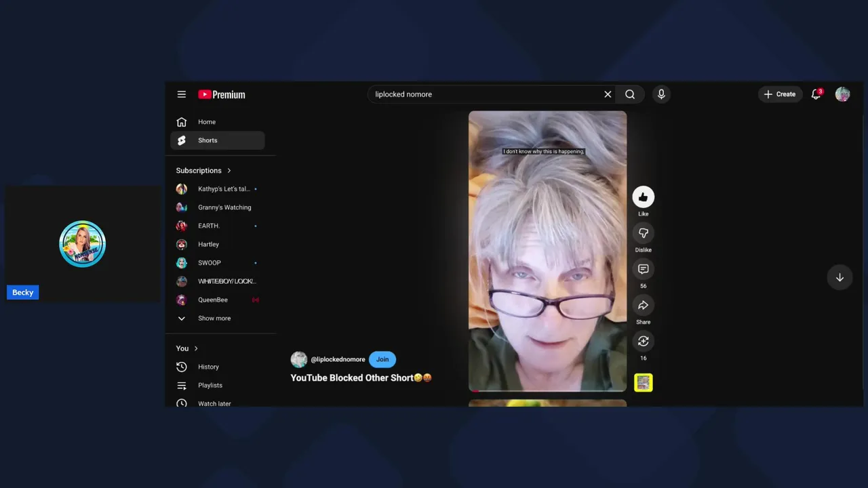Screen dimensions: 868x488
Task: Expand Show more subscriptions
Action: click(x=218, y=319)
